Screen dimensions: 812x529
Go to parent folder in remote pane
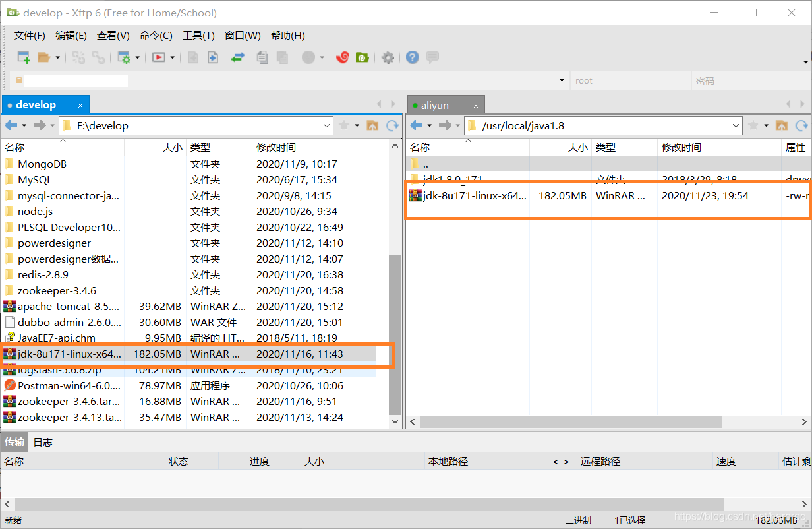782,125
